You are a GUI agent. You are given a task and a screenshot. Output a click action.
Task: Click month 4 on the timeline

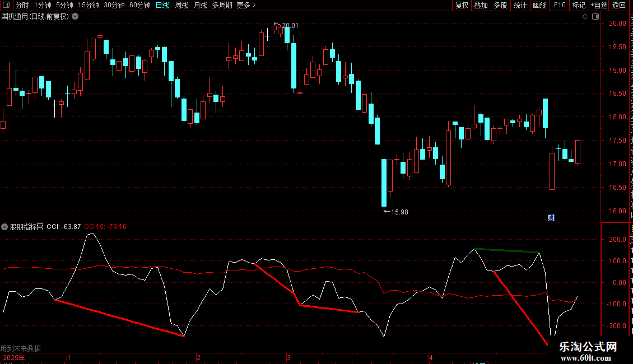(431, 358)
